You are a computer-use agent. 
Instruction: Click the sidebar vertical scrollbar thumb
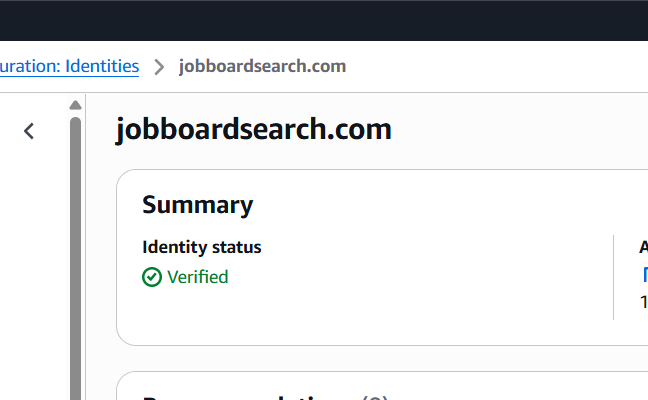click(75, 250)
